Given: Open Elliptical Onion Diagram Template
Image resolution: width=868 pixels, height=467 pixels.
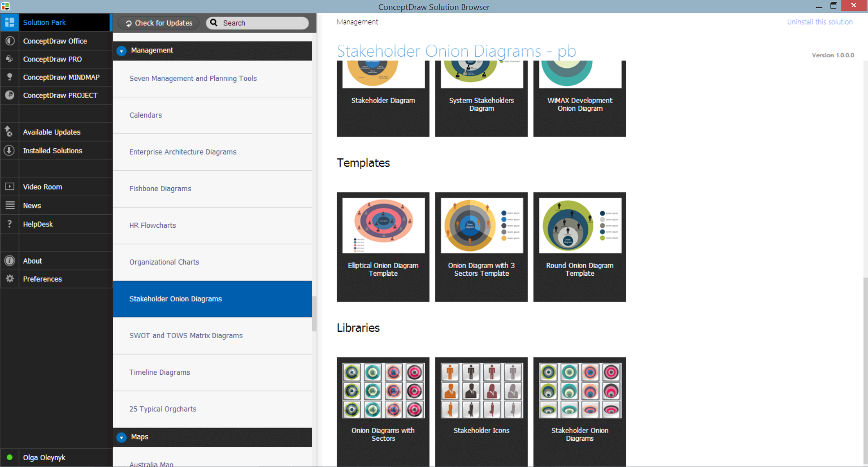Looking at the screenshot, I should (383, 247).
